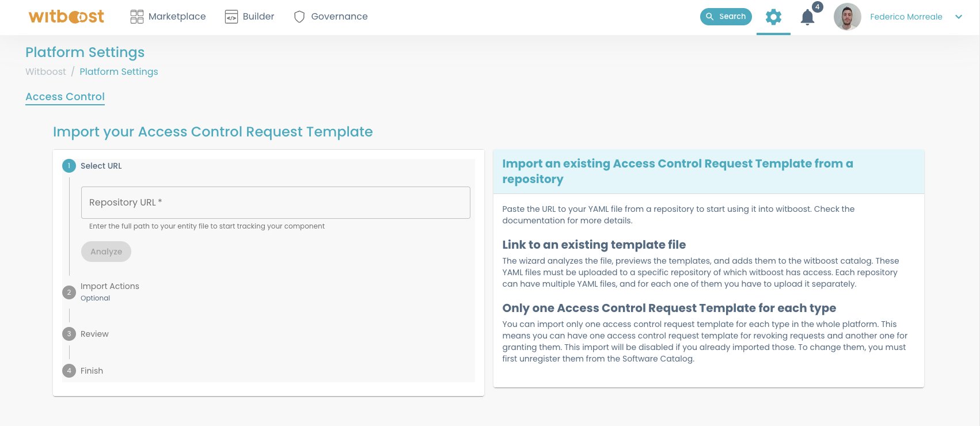This screenshot has width=980, height=426.
Task: Click the Finish step label
Action: [x=92, y=371]
